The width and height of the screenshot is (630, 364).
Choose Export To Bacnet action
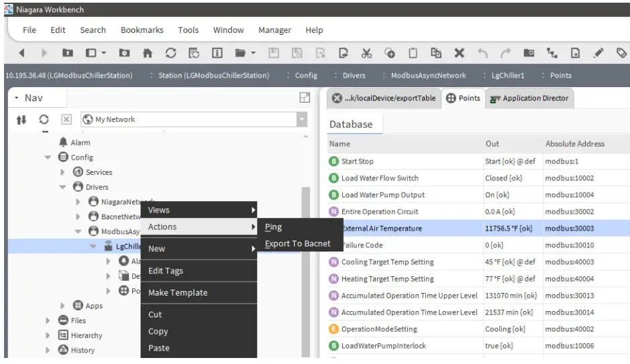297,243
